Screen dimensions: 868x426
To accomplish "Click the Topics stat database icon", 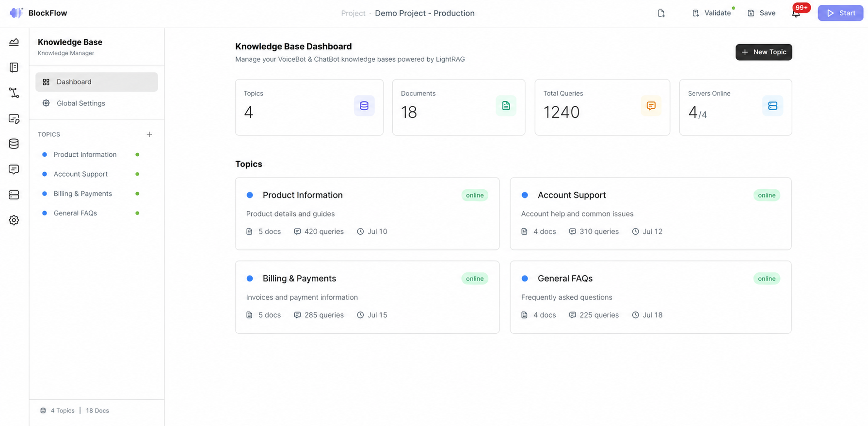I will pyautogui.click(x=364, y=106).
